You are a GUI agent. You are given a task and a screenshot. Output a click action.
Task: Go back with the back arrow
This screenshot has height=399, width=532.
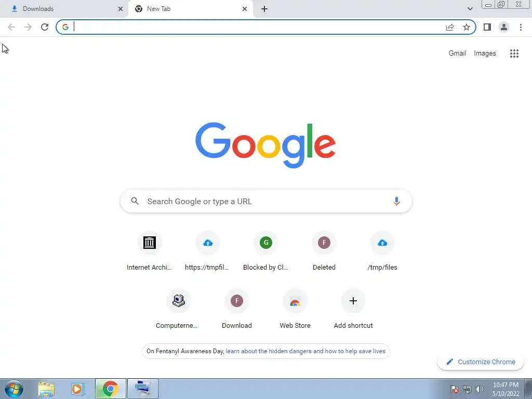click(x=11, y=27)
